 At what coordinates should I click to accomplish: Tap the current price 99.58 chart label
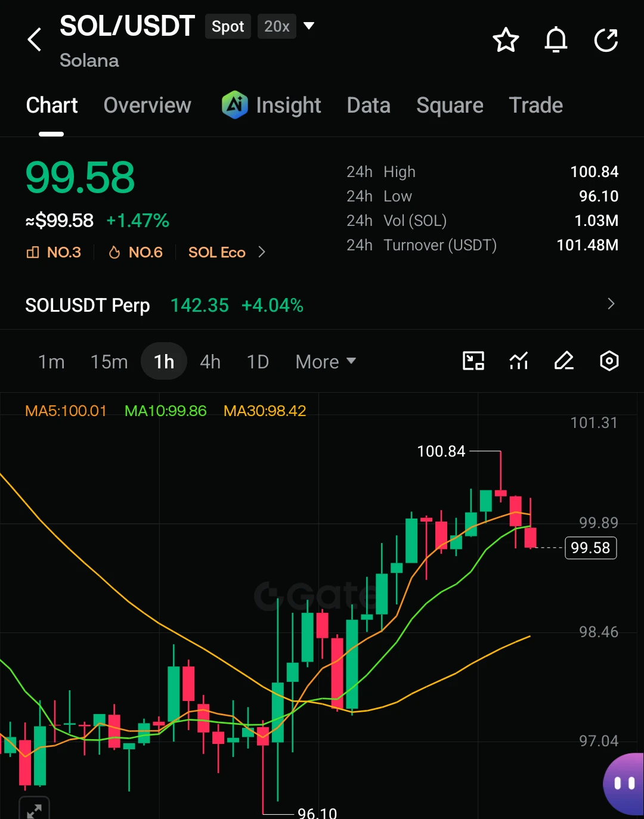[590, 547]
